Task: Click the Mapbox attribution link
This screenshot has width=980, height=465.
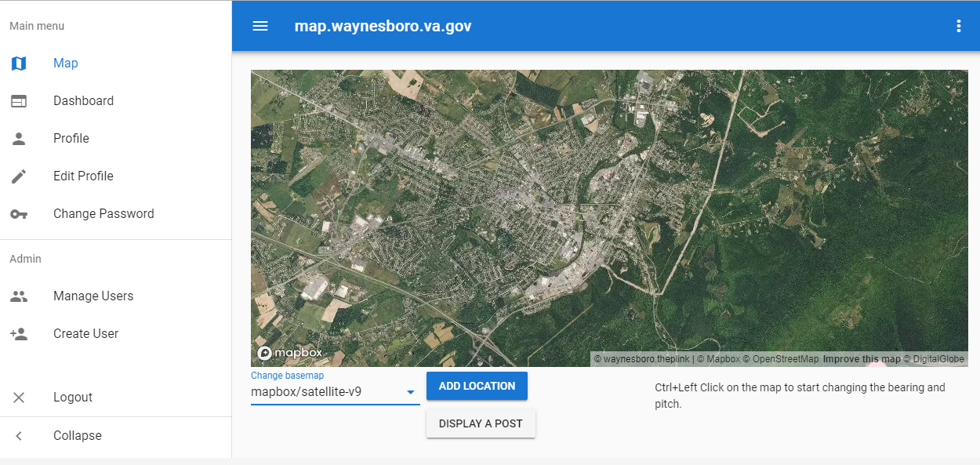Action: point(718,359)
